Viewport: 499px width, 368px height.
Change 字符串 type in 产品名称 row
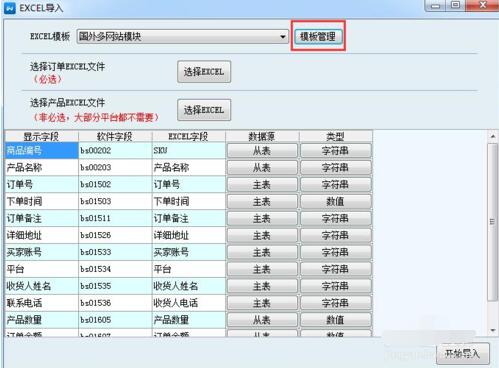click(x=336, y=168)
